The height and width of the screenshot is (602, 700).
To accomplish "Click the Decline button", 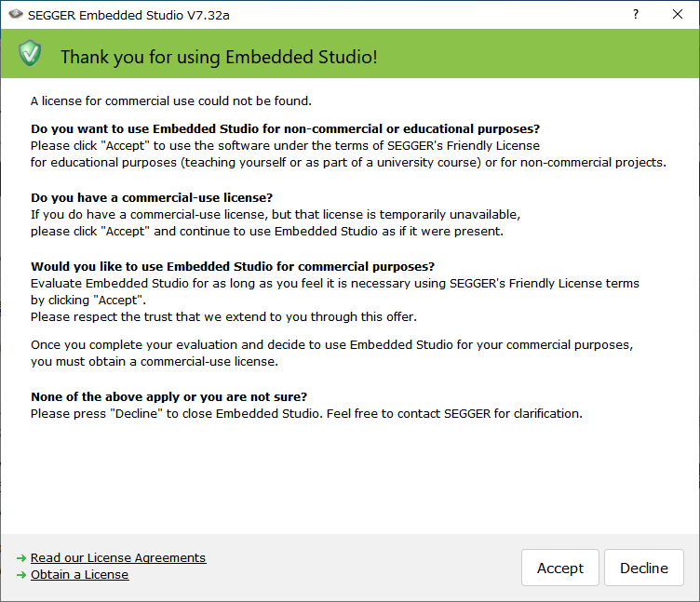I will pyautogui.click(x=644, y=568).
